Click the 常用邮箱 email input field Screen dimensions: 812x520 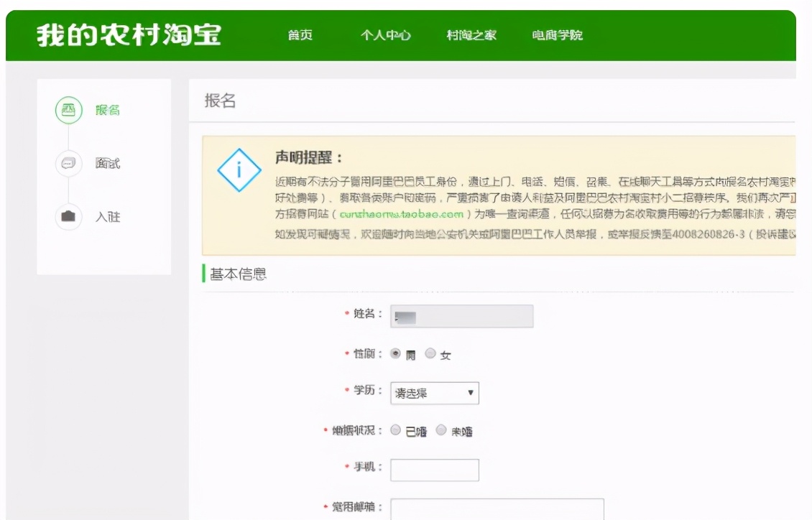(x=497, y=509)
